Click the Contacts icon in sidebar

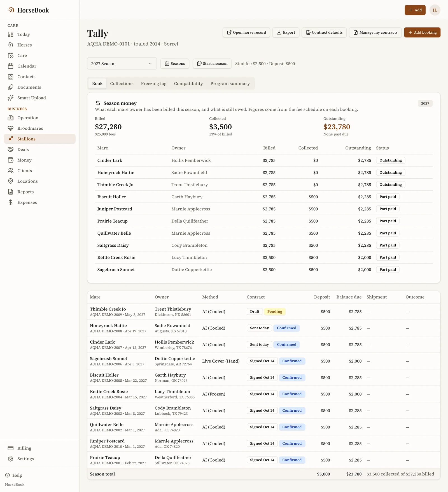point(11,77)
